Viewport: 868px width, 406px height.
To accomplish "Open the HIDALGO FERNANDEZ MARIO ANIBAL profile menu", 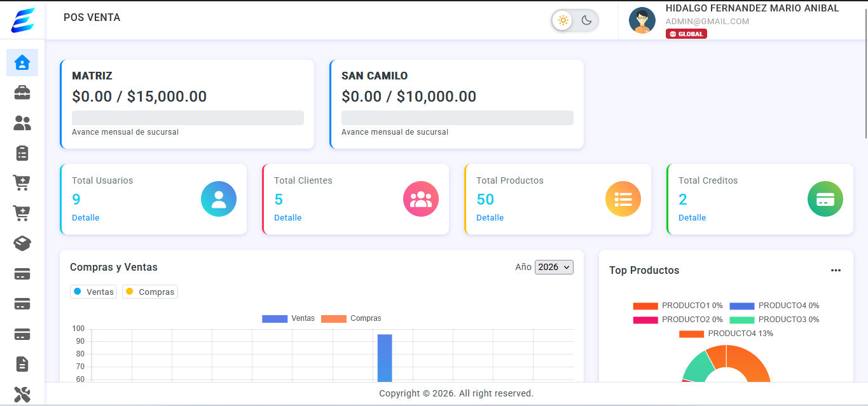I will coord(752,8).
